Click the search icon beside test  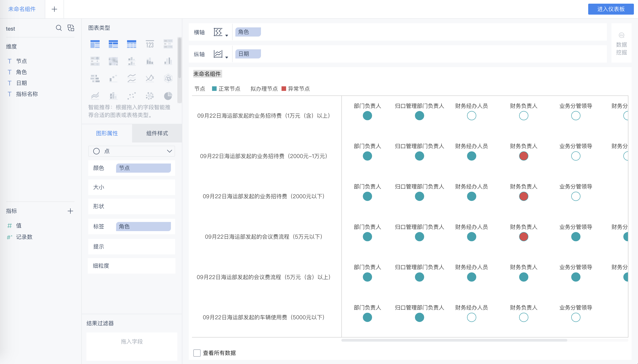[58, 28]
